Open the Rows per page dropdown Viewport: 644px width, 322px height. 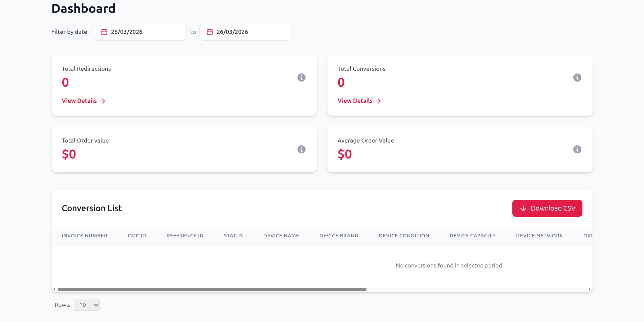(87, 305)
